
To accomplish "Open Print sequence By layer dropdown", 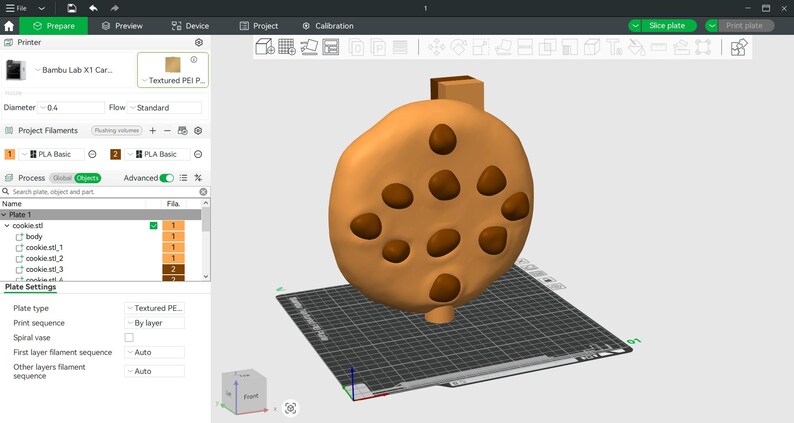I will [154, 323].
